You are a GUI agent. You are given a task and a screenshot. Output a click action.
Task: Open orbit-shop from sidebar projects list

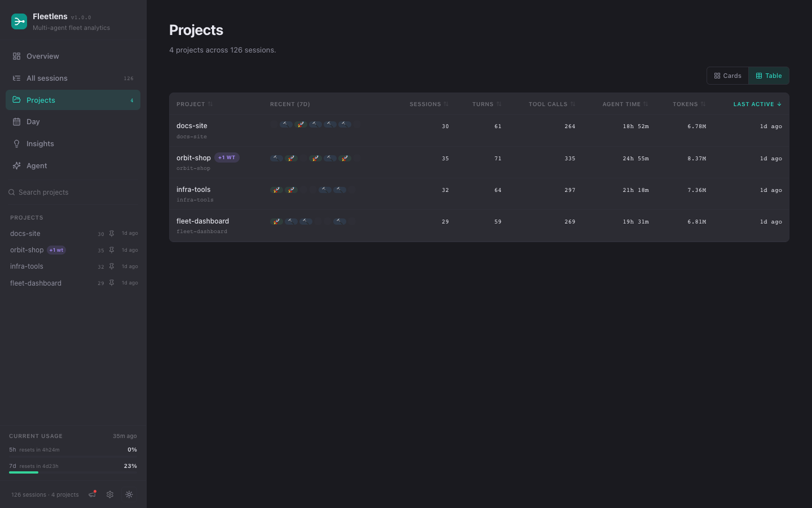(x=27, y=250)
